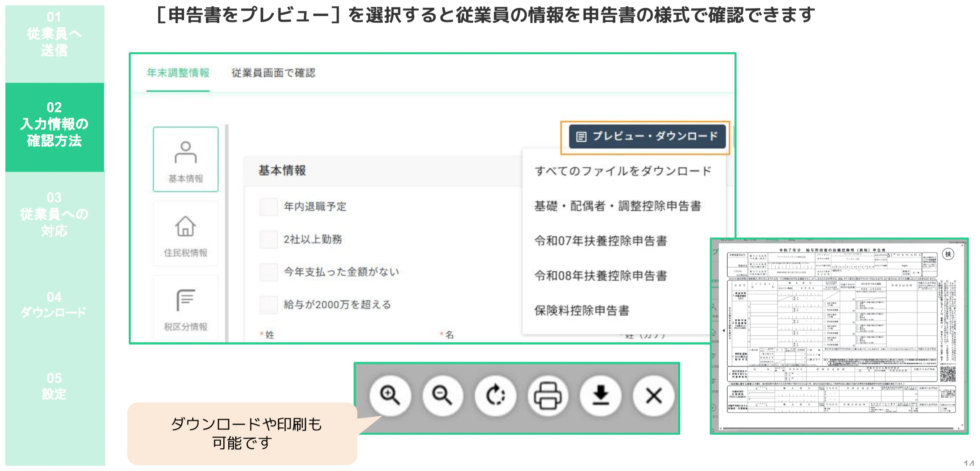Go to section 05 設定
This screenshot has height=471, width=980.
[55, 386]
